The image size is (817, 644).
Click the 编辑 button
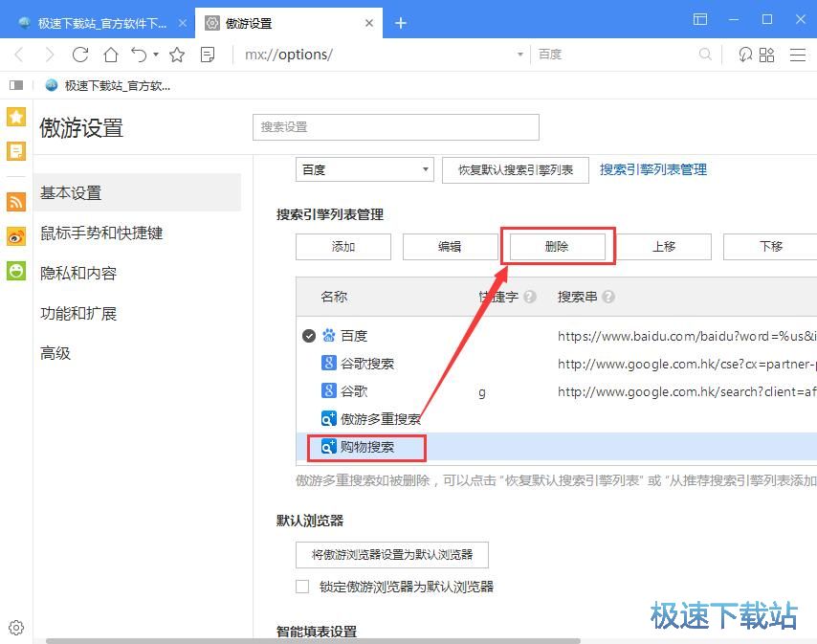pos(451,247)
